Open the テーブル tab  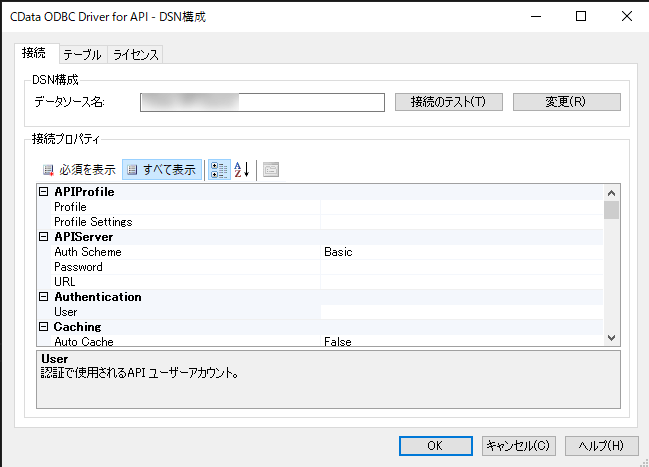click(82, 55)
